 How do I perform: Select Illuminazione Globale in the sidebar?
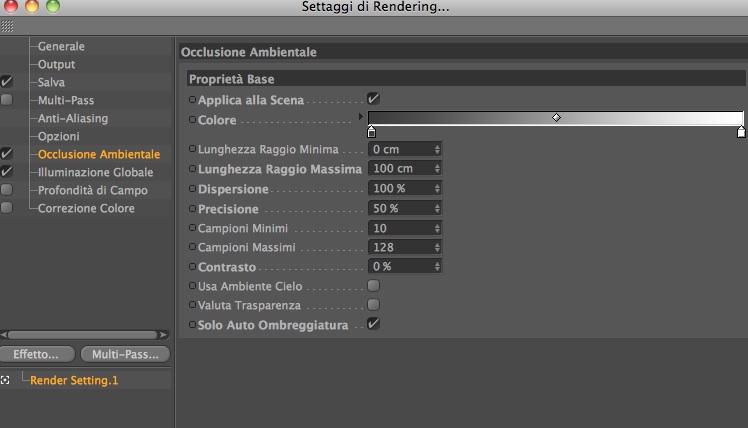click(x=95, y=172)
